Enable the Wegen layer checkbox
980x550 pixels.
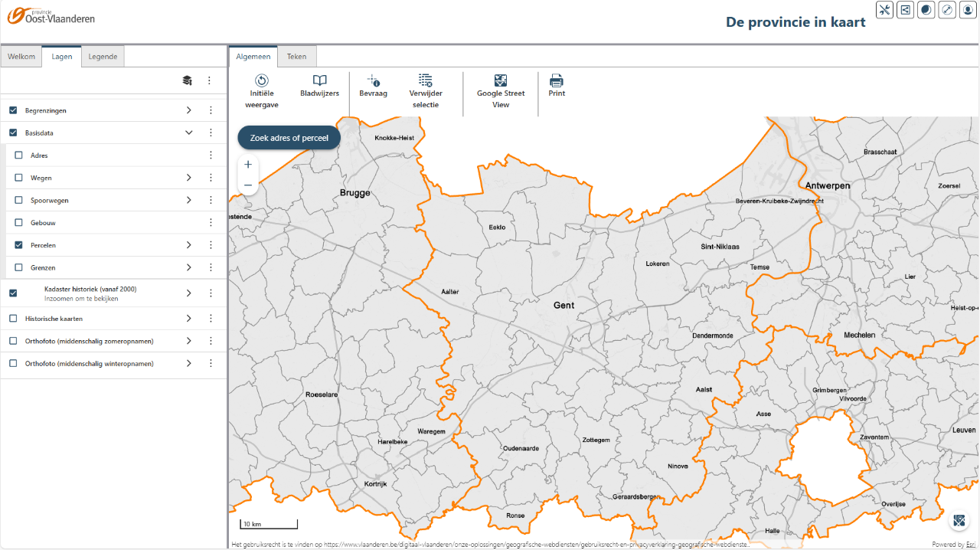(x=19, y=178)
